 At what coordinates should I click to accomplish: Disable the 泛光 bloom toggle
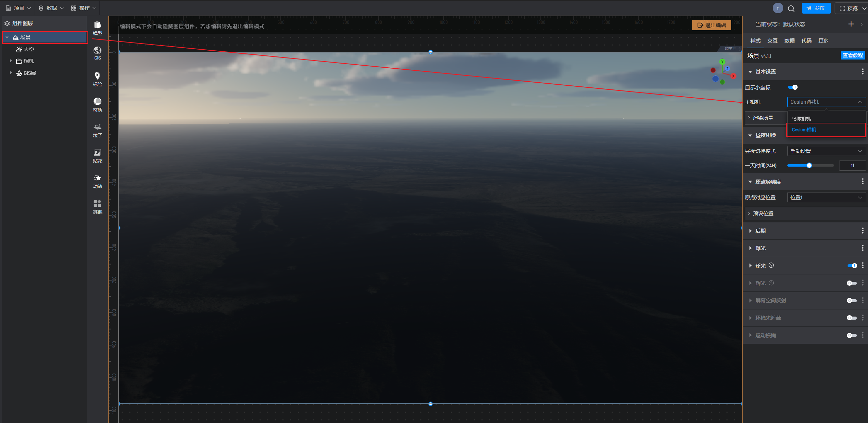[852, 266]
